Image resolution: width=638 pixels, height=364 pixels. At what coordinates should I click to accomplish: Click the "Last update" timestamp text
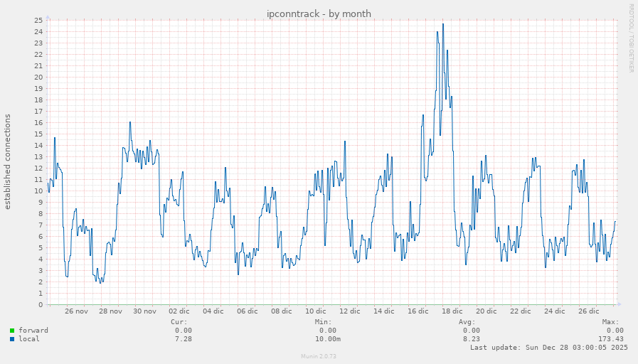pyautogui.click(x=549, y=348)
